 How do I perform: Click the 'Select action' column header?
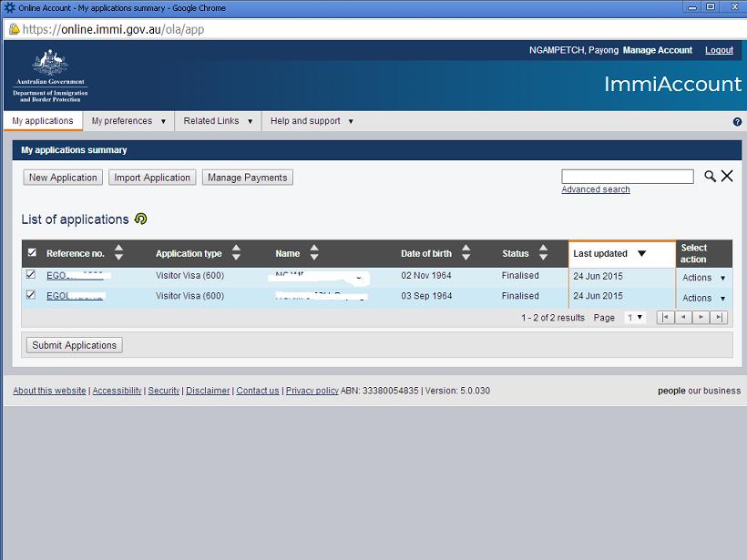coord(693,253)
